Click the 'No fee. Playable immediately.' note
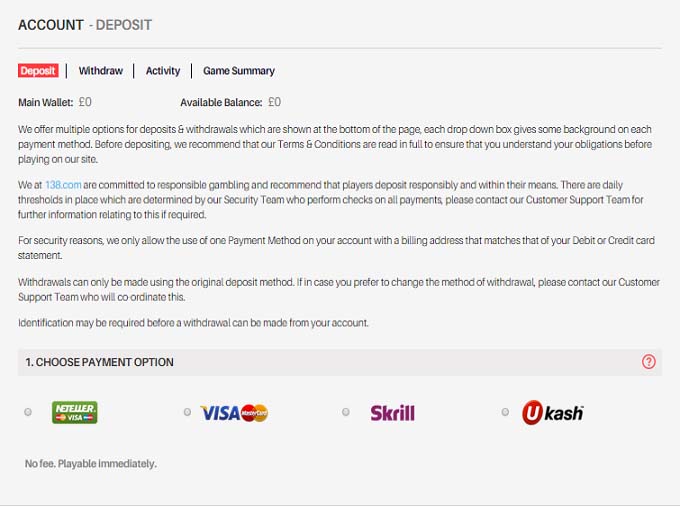This screenshot has width=680, height=511. [90, 463]
